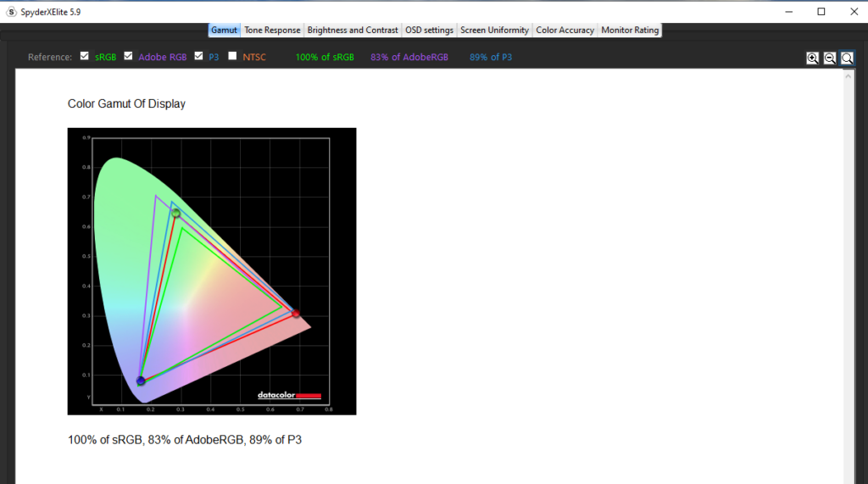Click the SpyderXElite app icon in title bar
Screen dimensions: 868x484
point(10,12)
